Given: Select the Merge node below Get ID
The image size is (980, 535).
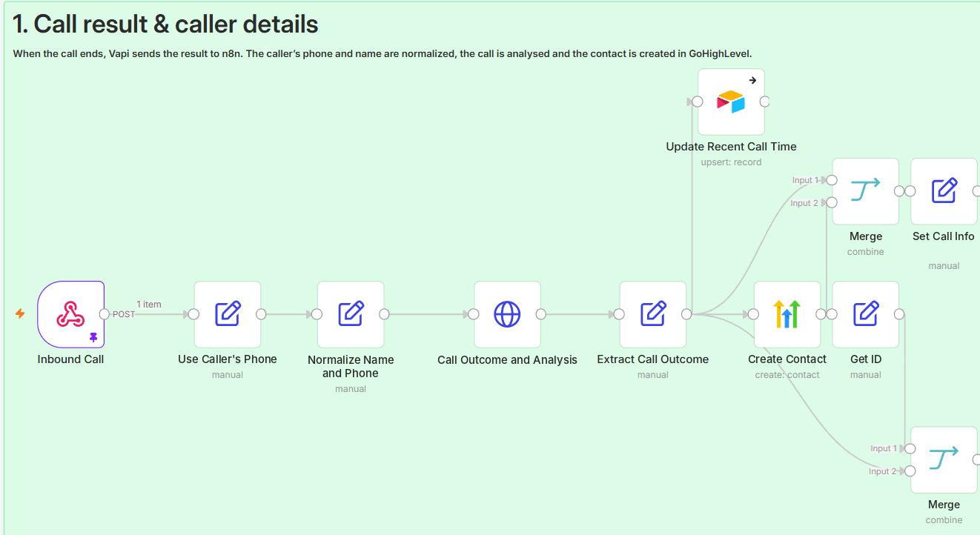Looking at the screenshot, I should (944, 459).
